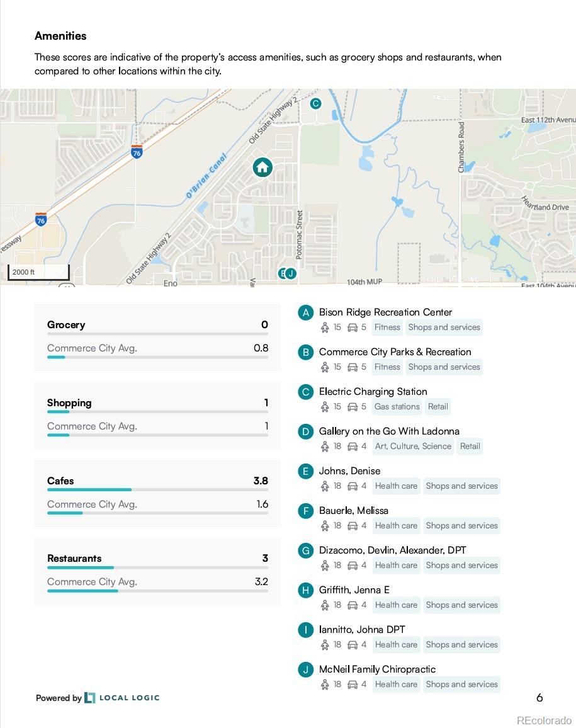The width and height of the screenshot is (576, 728).
Task: Click the Potomac Street map label
Action: click(300, 234)
